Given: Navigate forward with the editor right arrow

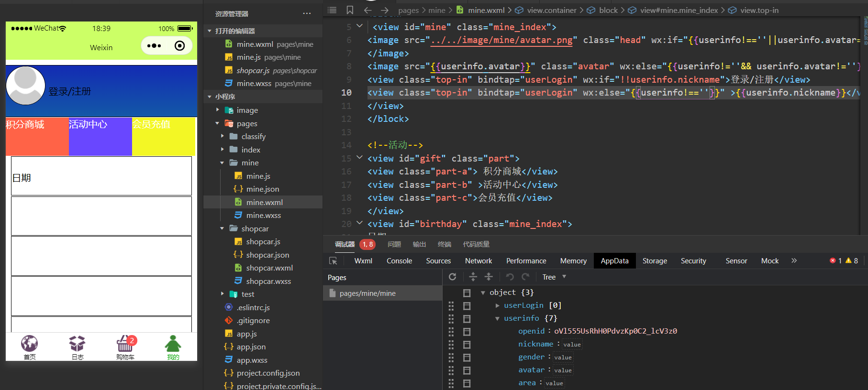Looking at the screenshot, I should (385, 10).
